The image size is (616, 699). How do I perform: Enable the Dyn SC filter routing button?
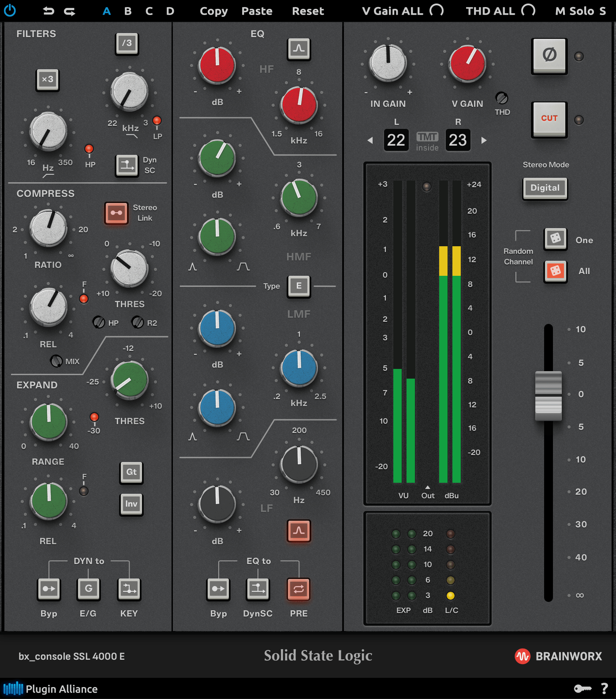pyautogui.click(x=127, y=165)
